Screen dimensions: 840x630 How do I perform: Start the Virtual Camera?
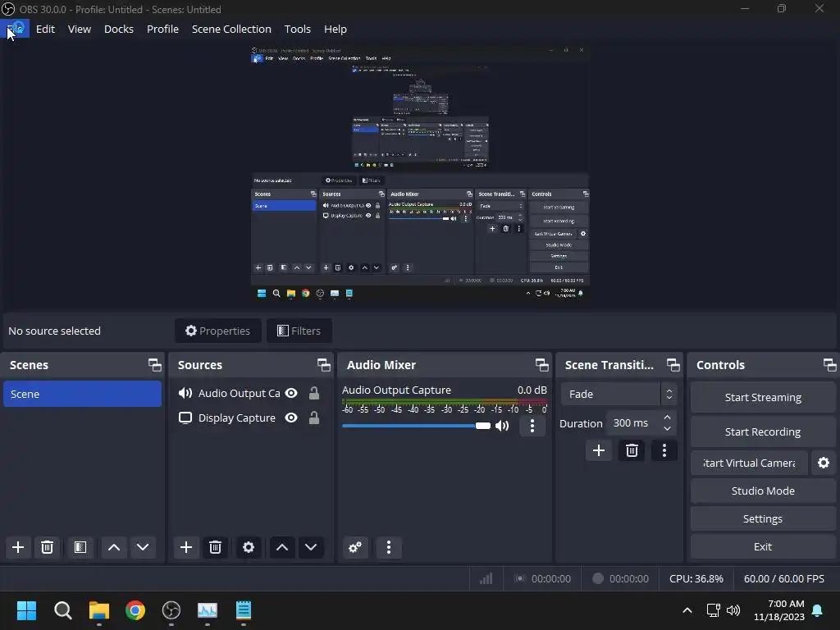(749, 463)
